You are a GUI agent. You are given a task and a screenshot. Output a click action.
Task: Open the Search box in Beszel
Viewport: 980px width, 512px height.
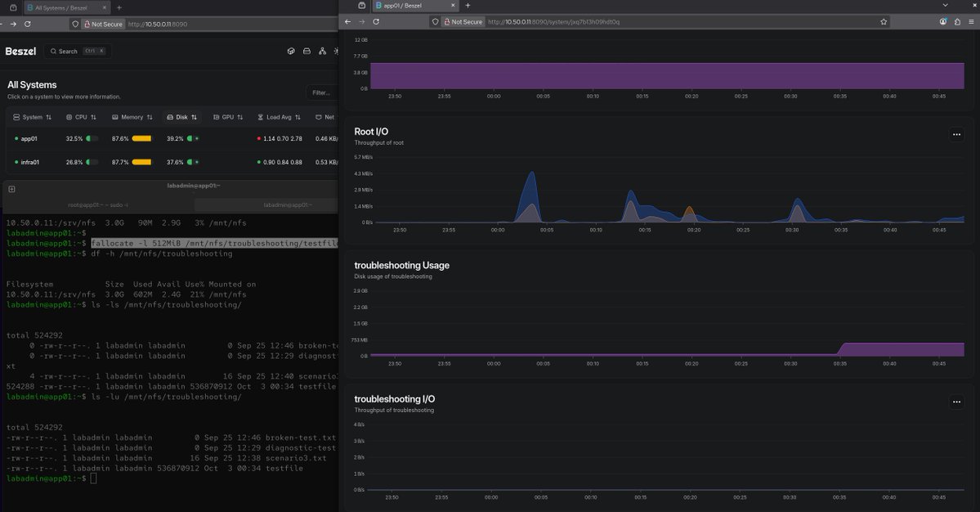click(78, 52)
